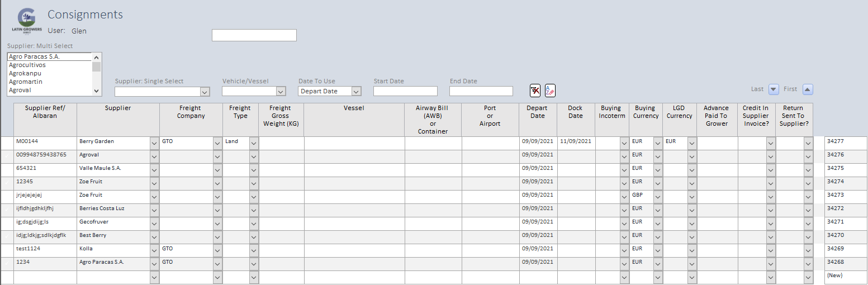Open Freight Type dropdown in row 34268
This screenshot has width=868, height=285.
253,264
